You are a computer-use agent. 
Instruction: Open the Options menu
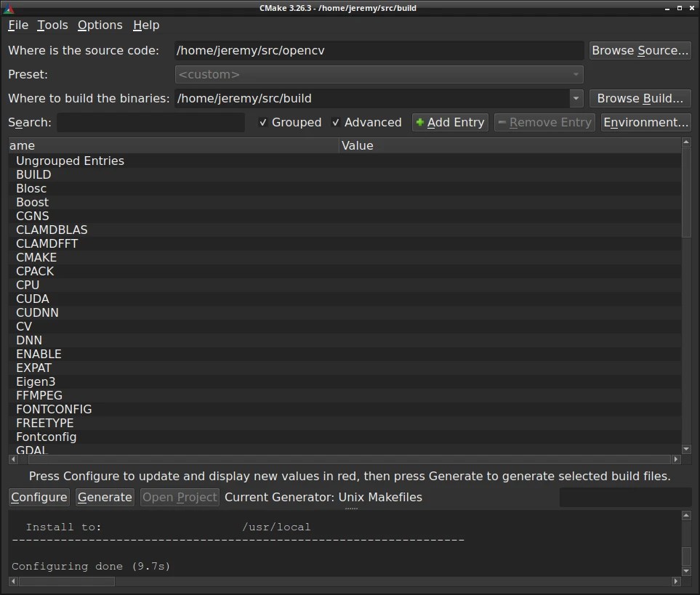pyautogui.click(x=100, y=25)
